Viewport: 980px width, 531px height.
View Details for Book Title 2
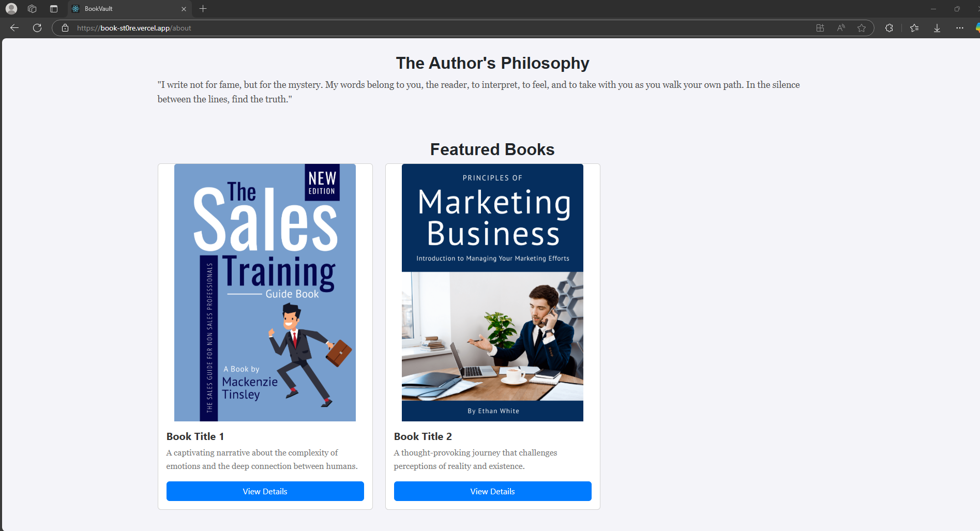click(493, 491)
